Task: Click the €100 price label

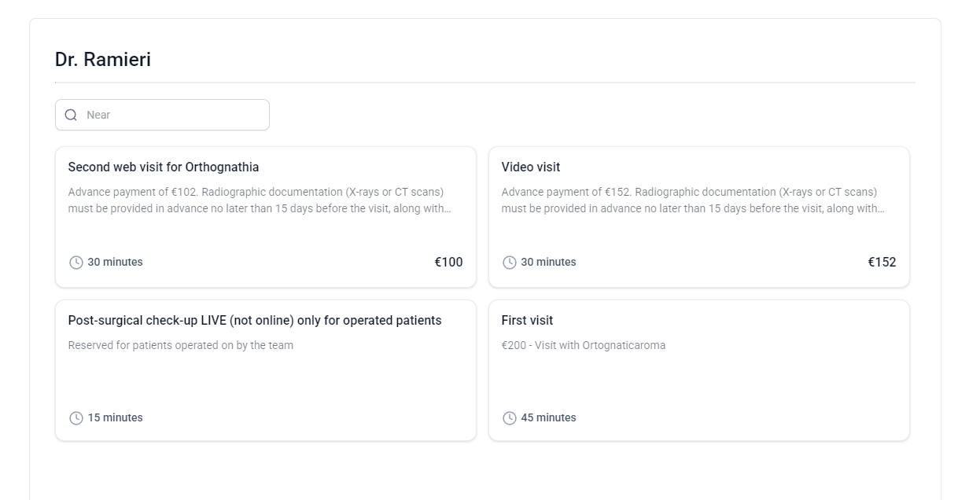Action: [x=448, y=263]
